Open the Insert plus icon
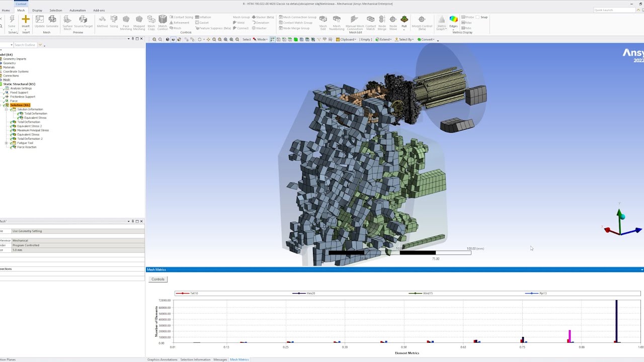Screen dimensions: 644x362 [26, 20]
